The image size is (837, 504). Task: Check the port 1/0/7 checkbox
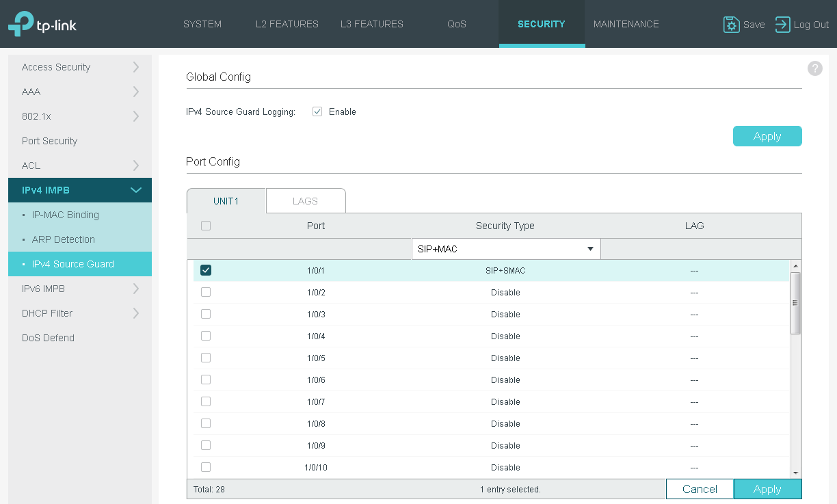[206, 401]
